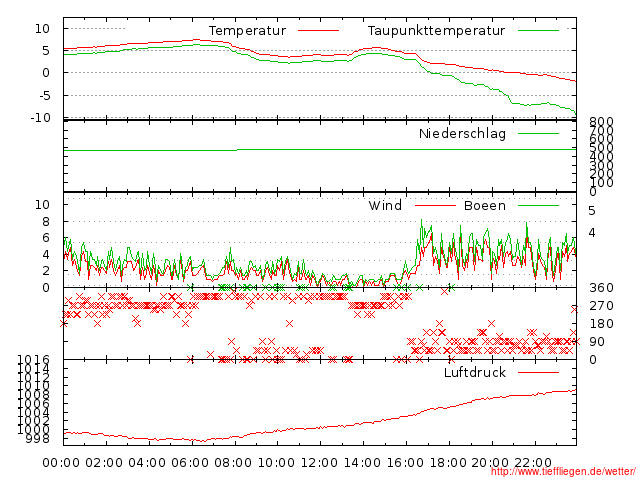The height and width of the screenshot is (480, 640).
Task: Click the Niederschlag legend label
Action: click(462, 133)
